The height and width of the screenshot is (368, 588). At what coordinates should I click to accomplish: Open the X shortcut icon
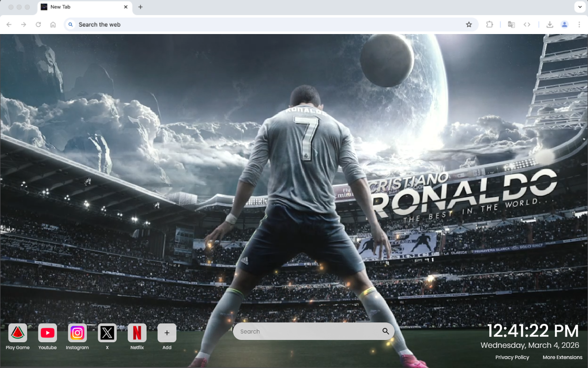coord(107,333)
